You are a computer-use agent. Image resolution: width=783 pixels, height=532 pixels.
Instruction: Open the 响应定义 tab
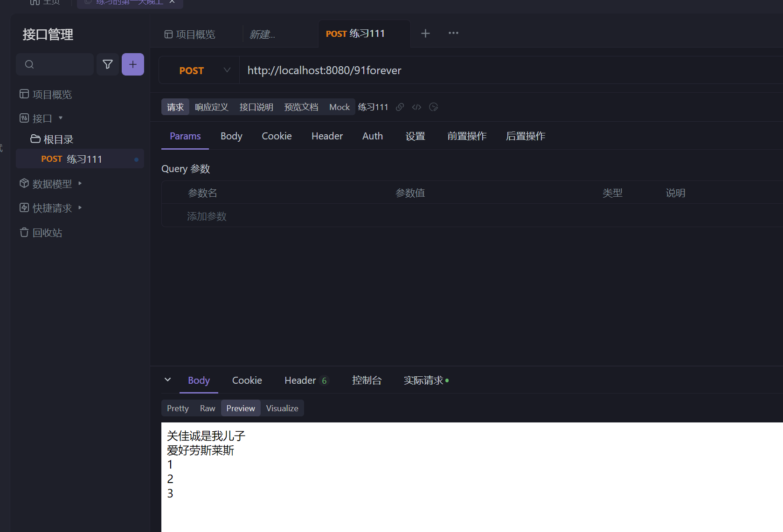211,107
